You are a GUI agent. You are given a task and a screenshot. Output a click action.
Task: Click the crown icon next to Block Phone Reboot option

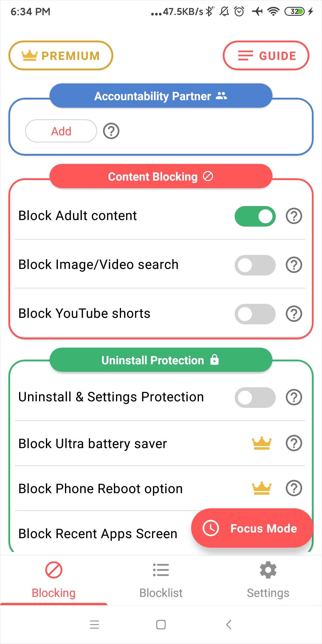pos(261,488)
